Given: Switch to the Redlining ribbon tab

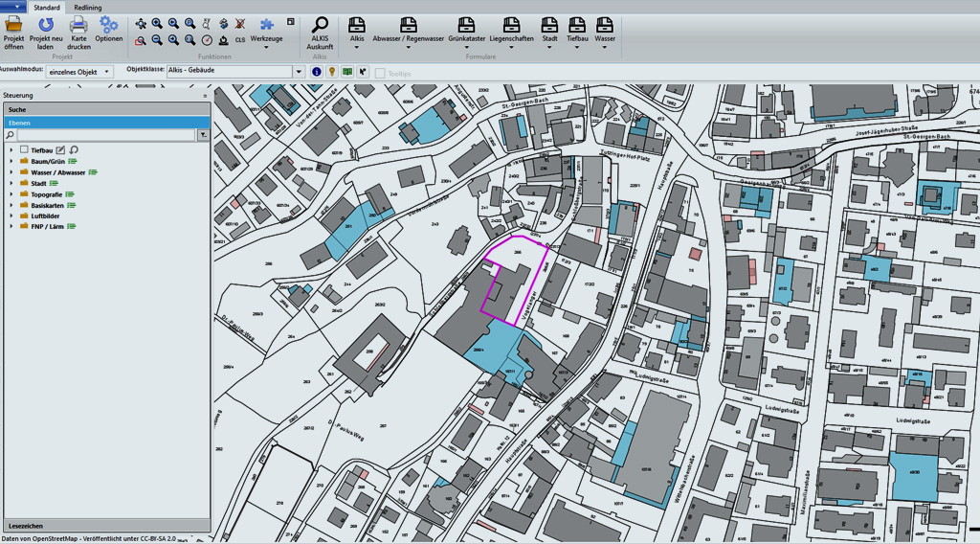Looking at the screenshot, I should tap(87, 7).
